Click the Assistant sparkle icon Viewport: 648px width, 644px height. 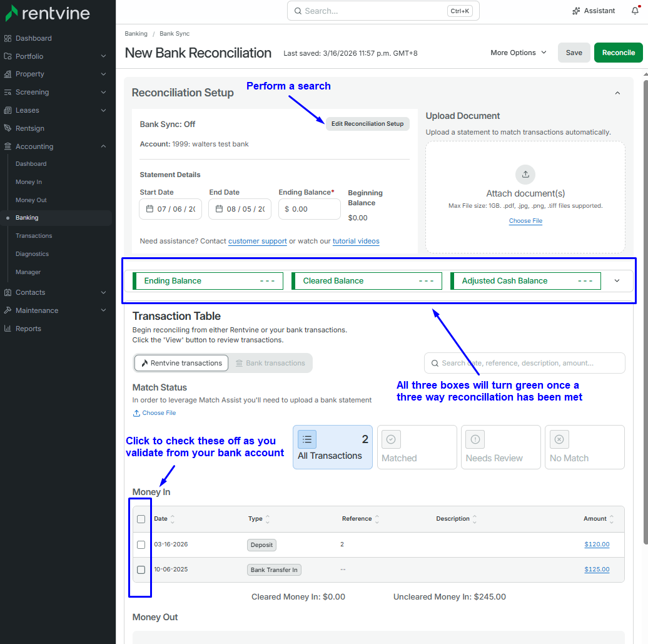[x=576, y=11]
